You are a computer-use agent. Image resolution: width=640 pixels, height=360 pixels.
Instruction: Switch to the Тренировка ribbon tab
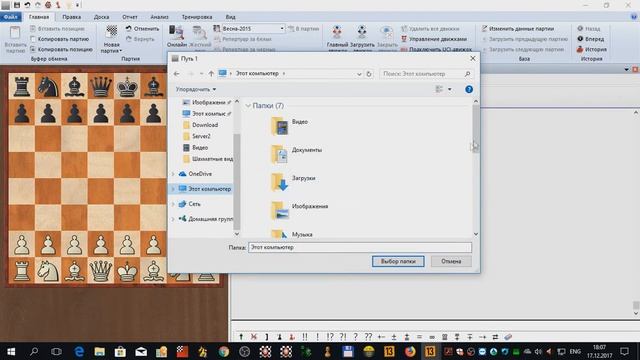pyautogui.click(x=197, y=17)
